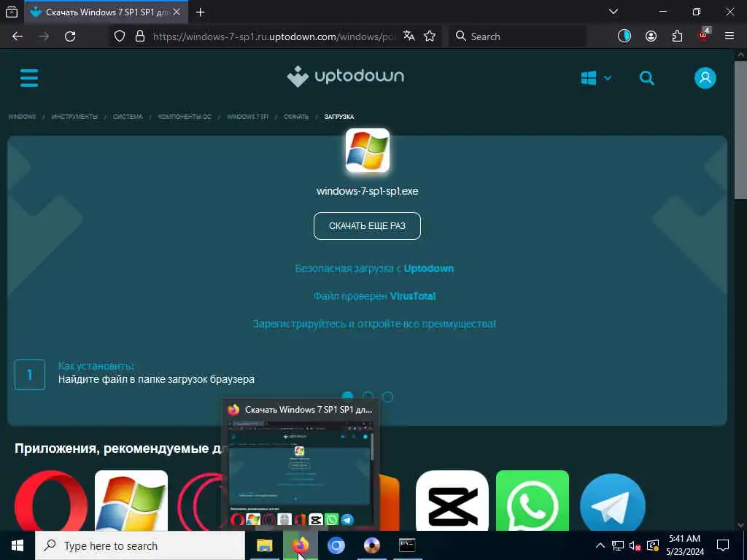This screenshot has width=747, height=560.
Task: Open the Uptodown hamburger menu
Action: (x=29, y=77)
